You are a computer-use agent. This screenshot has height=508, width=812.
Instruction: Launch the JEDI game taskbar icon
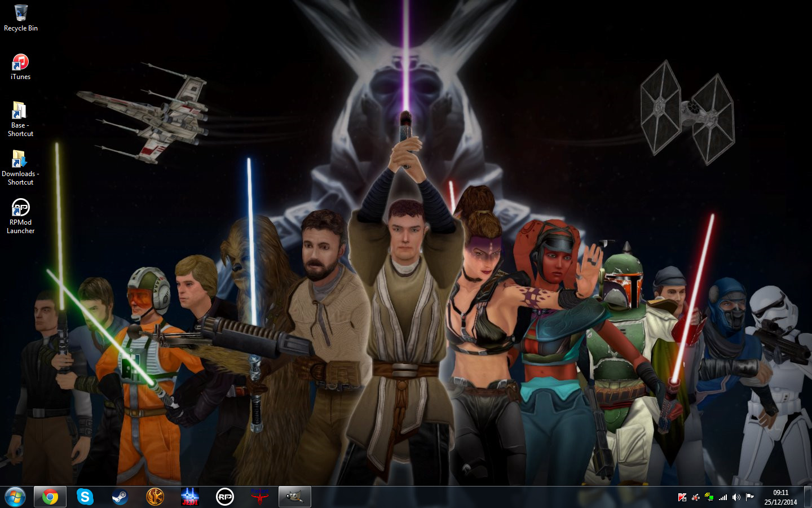(x=190, y=497)
